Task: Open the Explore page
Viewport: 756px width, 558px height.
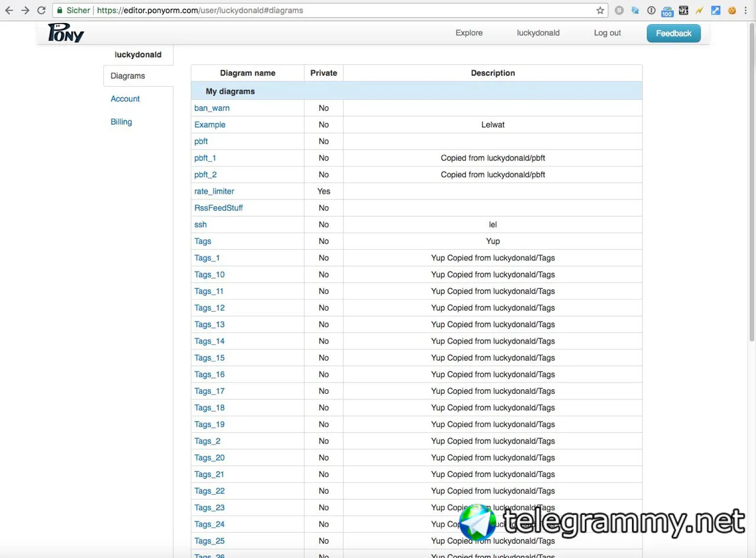Action: pyautogui.click(x=469, y=33)
